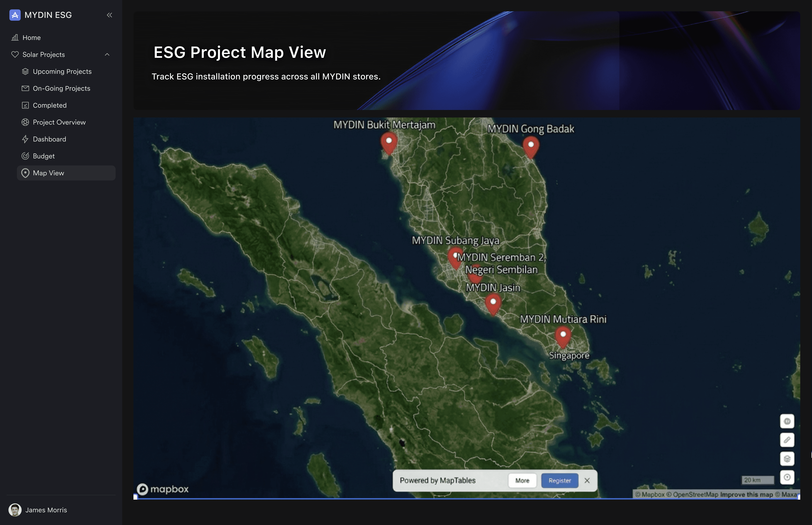This screenshot has height=525, width=812.
Task: Select Upcoming Projects in the sidebar
Action: click(62, 71)
